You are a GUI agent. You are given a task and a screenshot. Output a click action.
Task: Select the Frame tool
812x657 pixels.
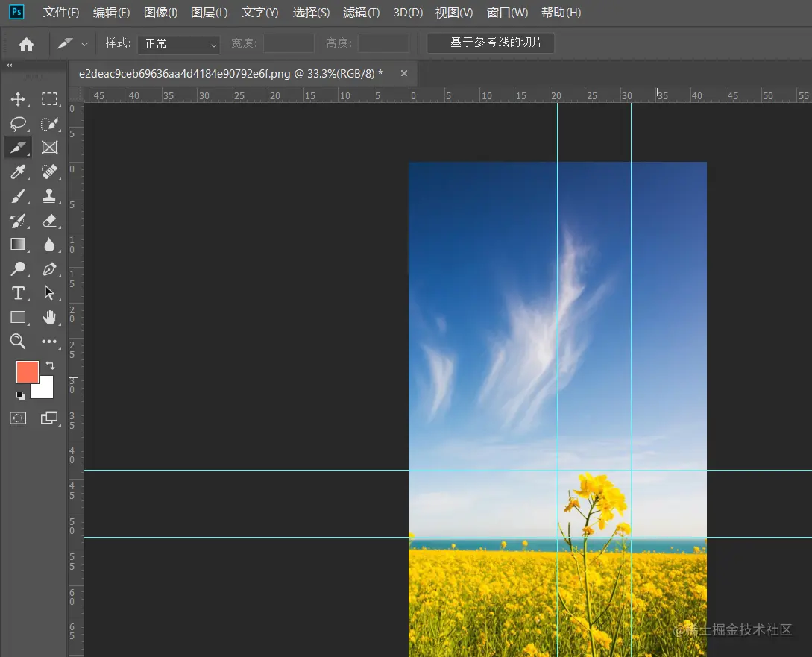point(49,148)
